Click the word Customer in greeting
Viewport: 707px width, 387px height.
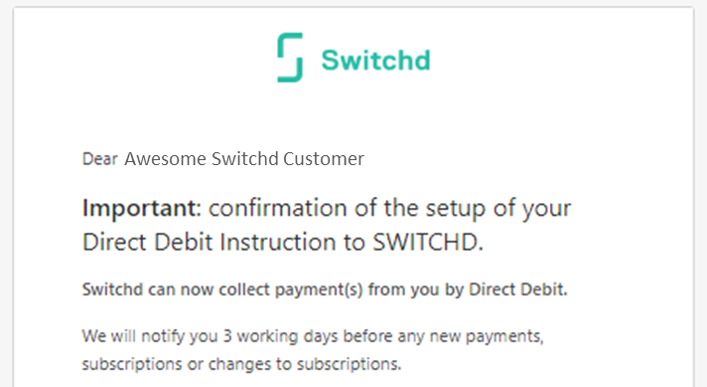(323, 159)
